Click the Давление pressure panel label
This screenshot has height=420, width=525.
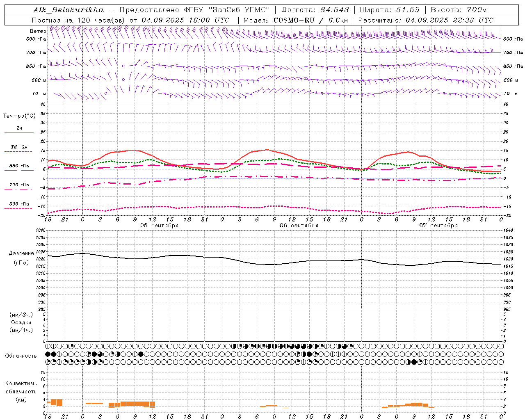pyautogui.click(x=21, y=253)
